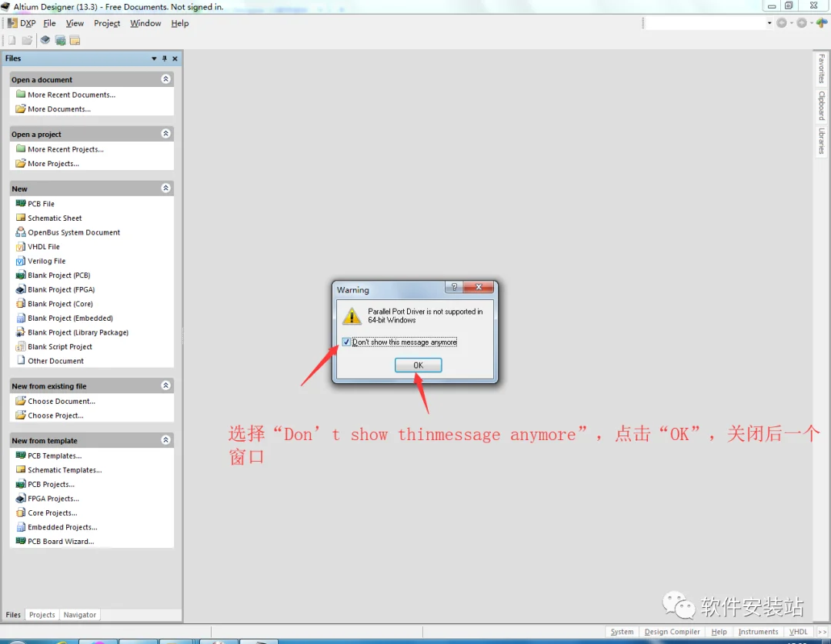The image size is (831, 644).
Task: Click the PCB Board Wizard icon
Action: point(21,541)
